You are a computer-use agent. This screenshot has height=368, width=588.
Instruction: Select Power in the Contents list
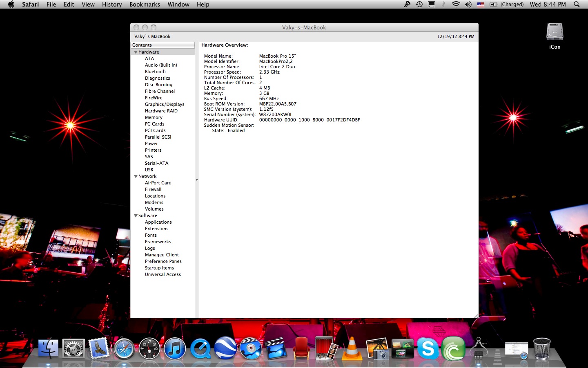151,144
